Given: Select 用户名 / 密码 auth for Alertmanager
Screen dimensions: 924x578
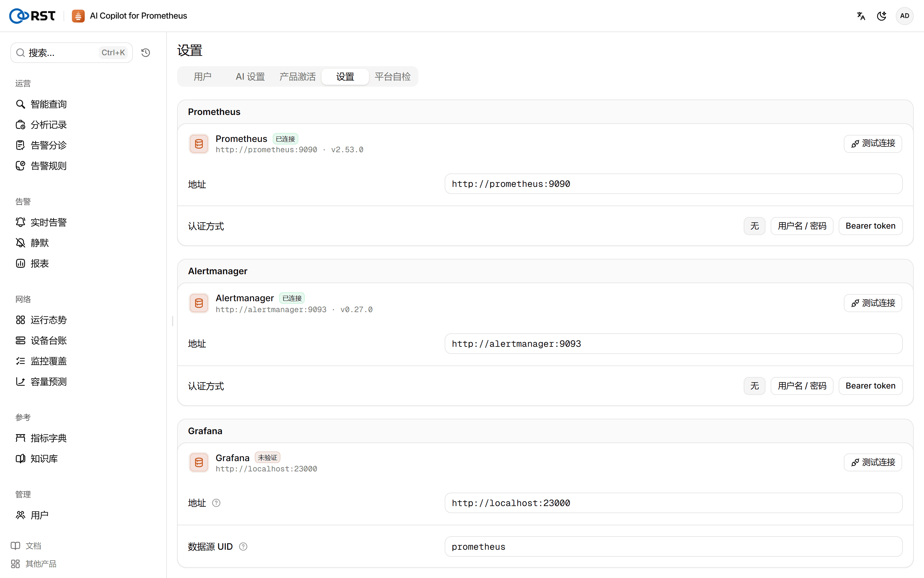Looking at the screenshot, I should coord(802,386).
